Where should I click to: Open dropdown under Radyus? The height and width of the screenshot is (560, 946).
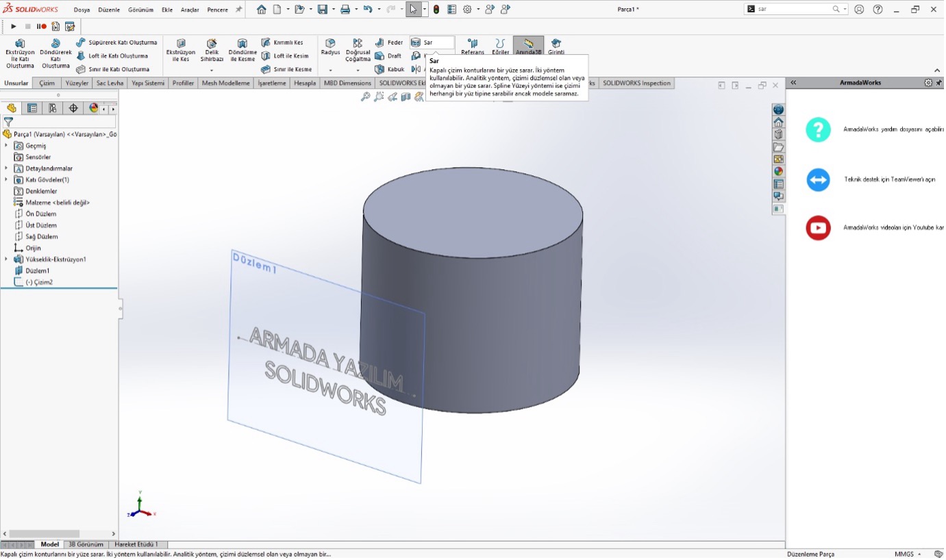pos(330,71)
